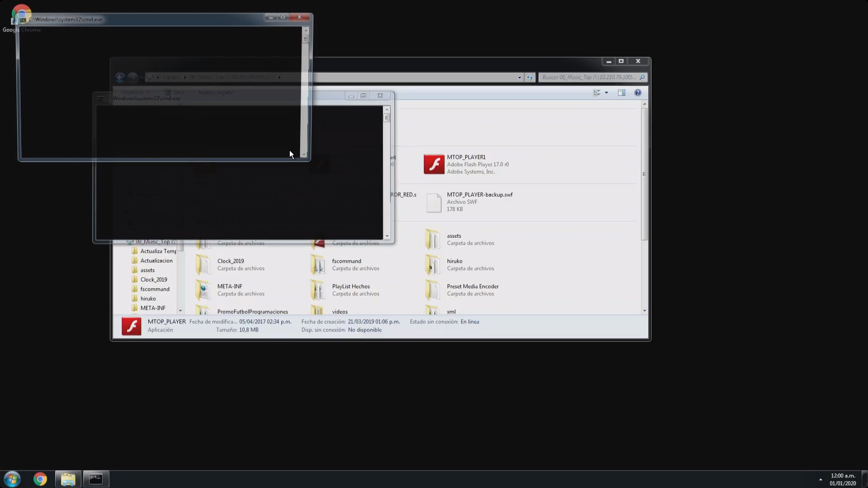Minimize the Explorer window
The width and height of the screenshot is (868, 488).
click(609, 61)
